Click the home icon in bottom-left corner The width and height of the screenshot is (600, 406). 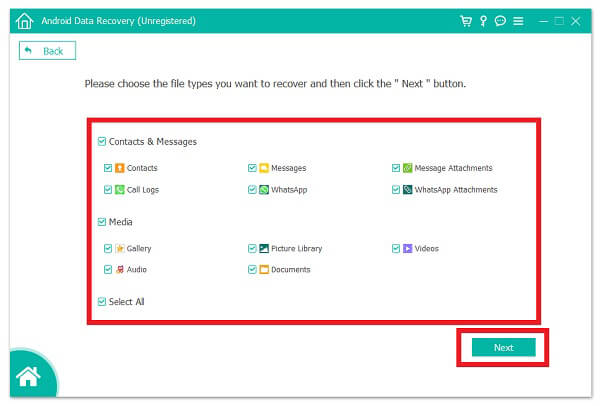coord(28,378)
